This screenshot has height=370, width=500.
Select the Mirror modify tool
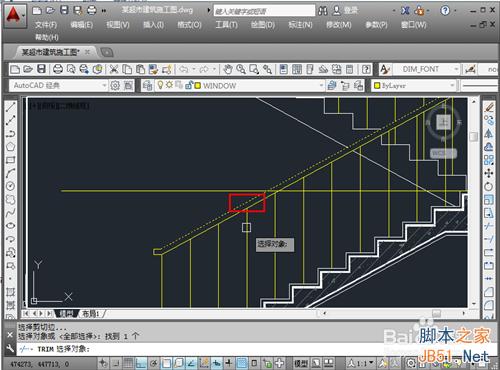coord(489,134)
